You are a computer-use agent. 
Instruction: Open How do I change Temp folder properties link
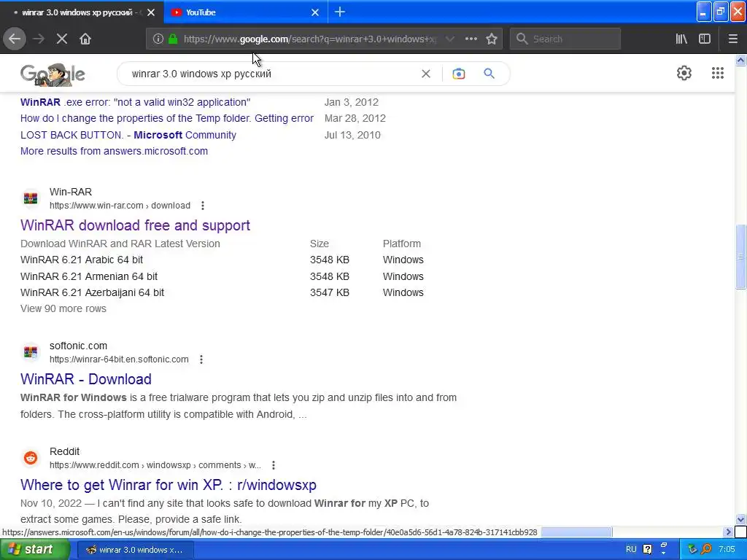click(167, 118)
